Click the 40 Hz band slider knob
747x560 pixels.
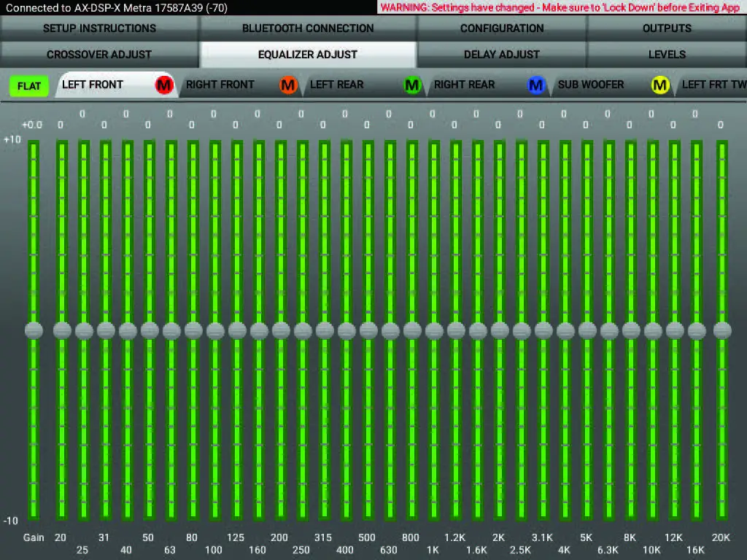[128, 330]
